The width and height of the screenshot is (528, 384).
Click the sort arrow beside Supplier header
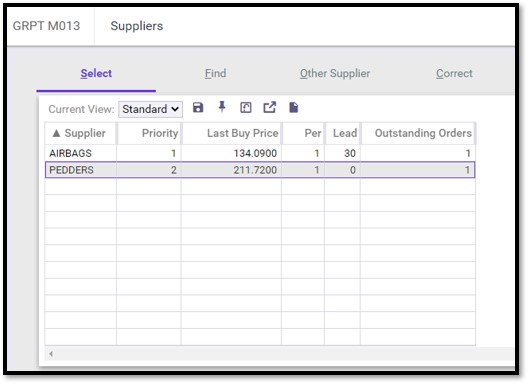click(x=57, y=133)
